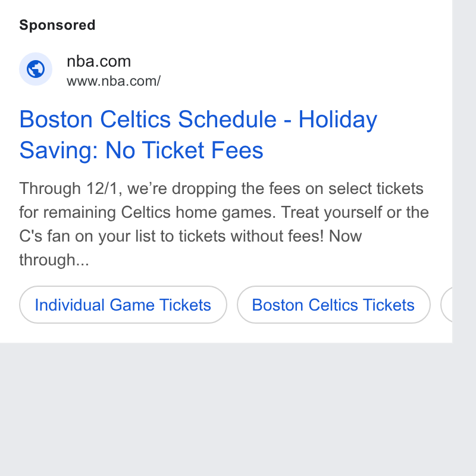Click 'tickets without fees!' in the description
This screenshot has height=476, width=476.
(x=251, y=236)
